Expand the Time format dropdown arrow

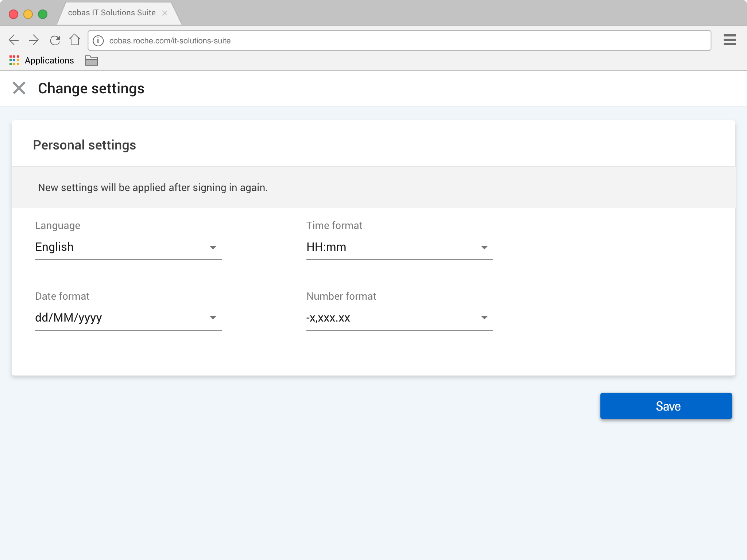pos(484,248)
